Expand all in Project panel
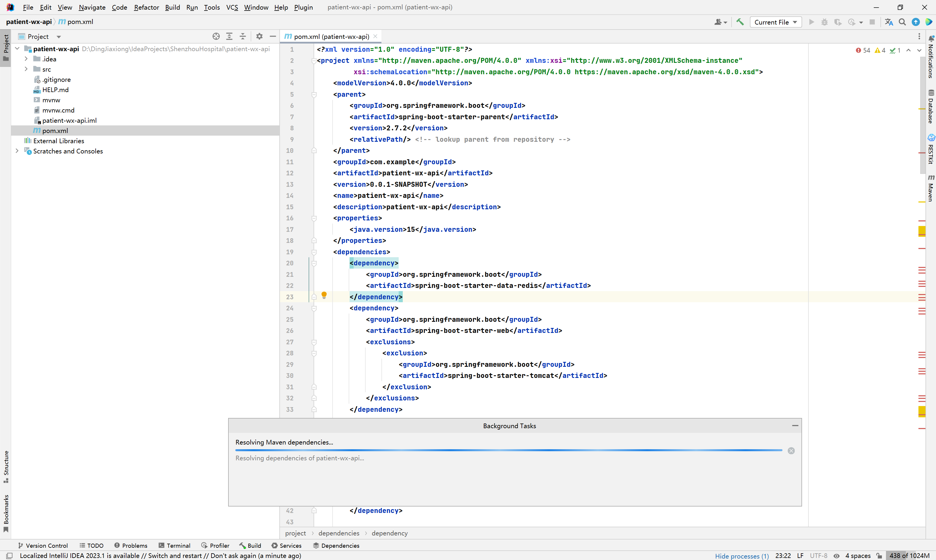Viewport: 936px width, 560px height. tap(229, 36)
